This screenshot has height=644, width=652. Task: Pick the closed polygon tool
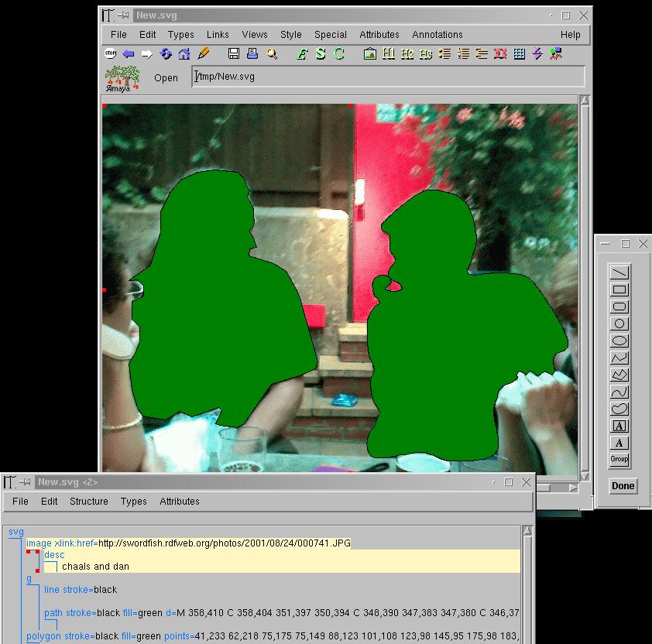point(619,375)
